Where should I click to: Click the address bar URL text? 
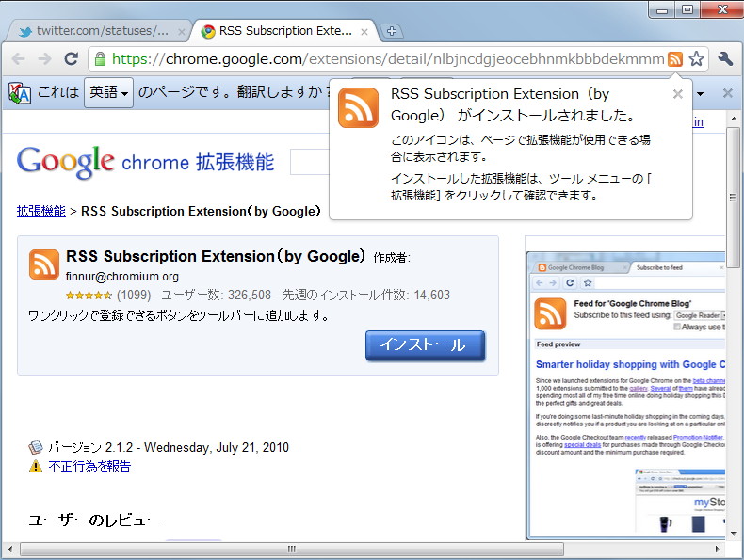(x=388, y=59)
